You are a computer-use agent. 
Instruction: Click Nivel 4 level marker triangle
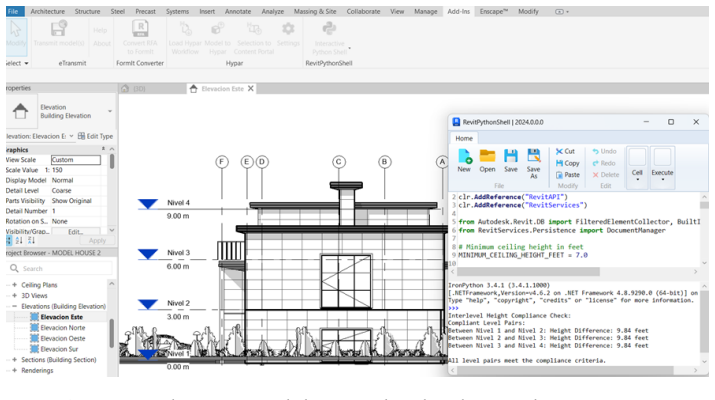point(148,204)
